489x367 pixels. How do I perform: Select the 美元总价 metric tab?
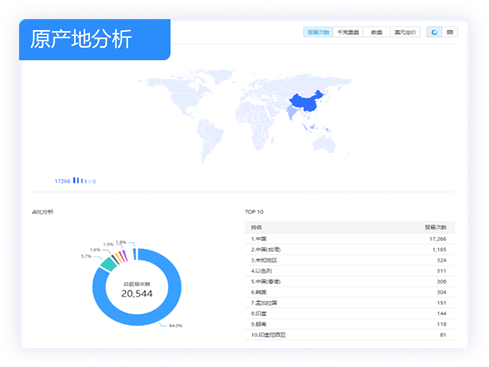point(405,32)
